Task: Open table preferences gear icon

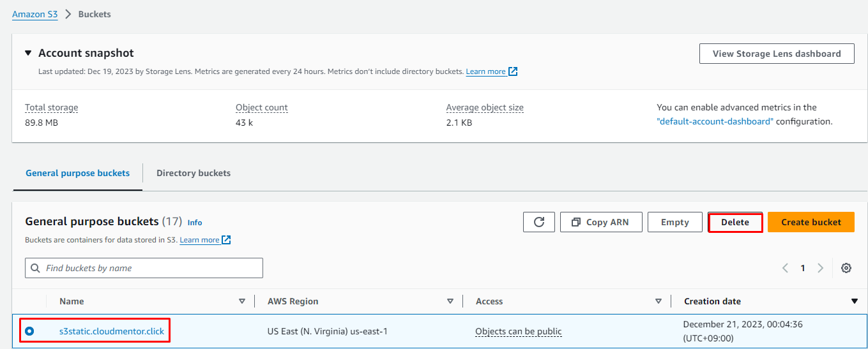Action: coord(846,268)
